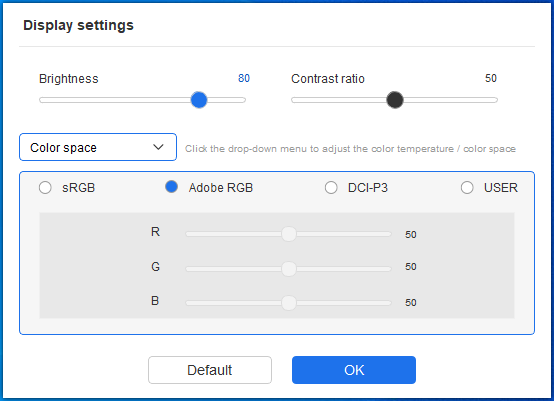Select the sRGB radio button
The width and height of the screenshot is (554, 401).
point(45,188)
